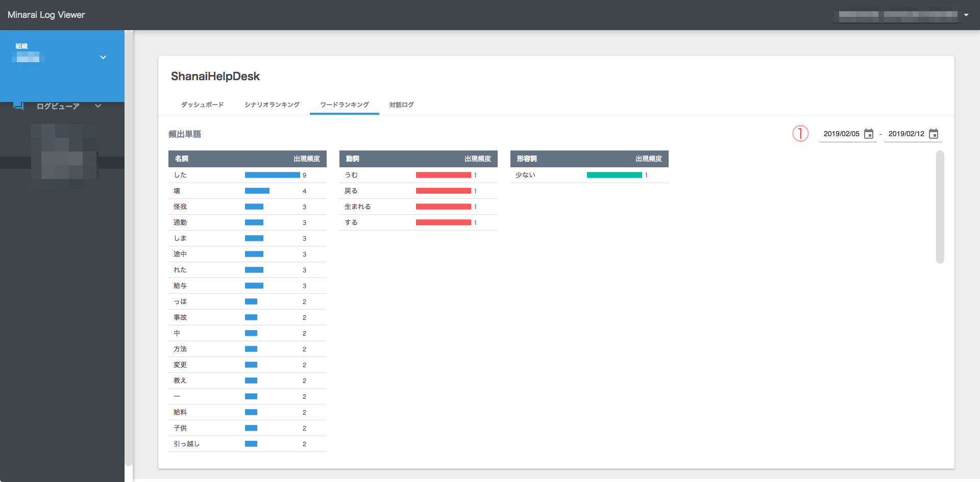Select the verb row 戻る
This screenshot has height=482, width=980.
(419, 191)
